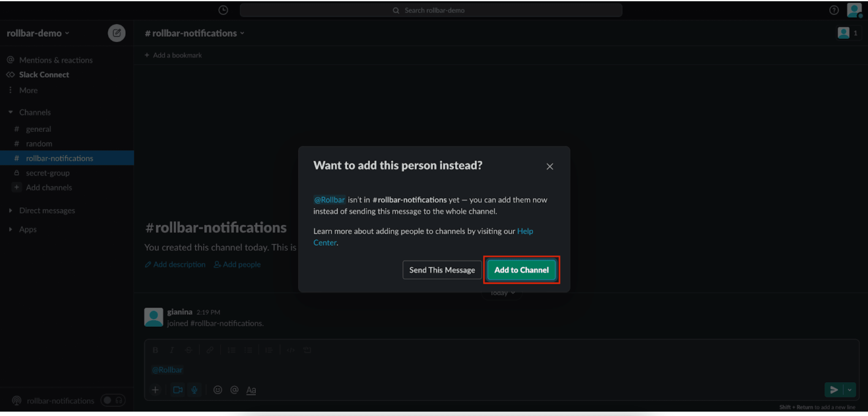Toggle the huddle headphones switch
868x416 pixels.
click(x=113, y=401)
